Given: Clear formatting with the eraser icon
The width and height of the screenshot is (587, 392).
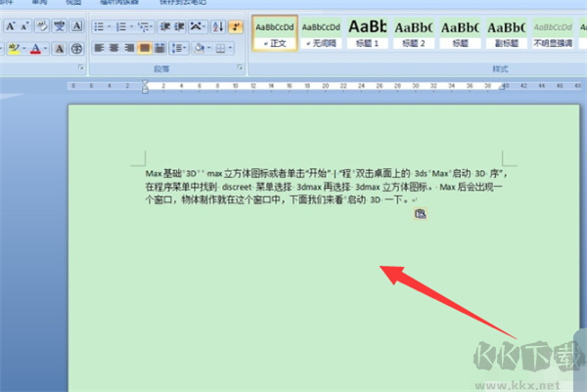Looking at the screenshot, I should (42, 26).
